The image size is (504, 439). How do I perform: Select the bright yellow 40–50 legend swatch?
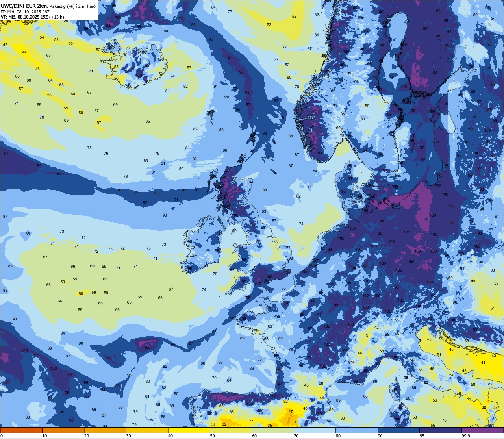tap(189, 430)
